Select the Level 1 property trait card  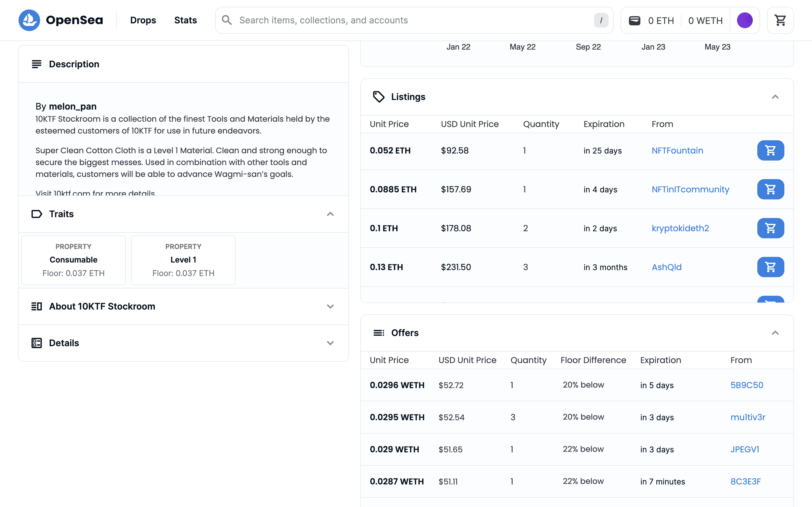183,260
